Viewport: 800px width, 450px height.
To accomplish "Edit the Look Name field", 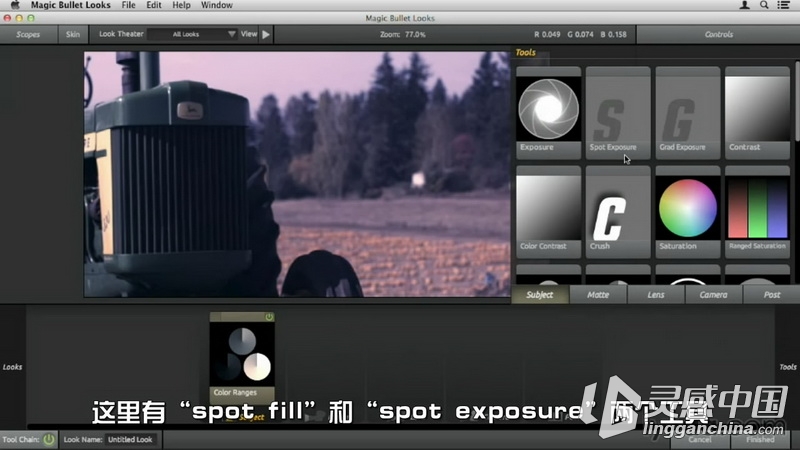I will 132,439.
